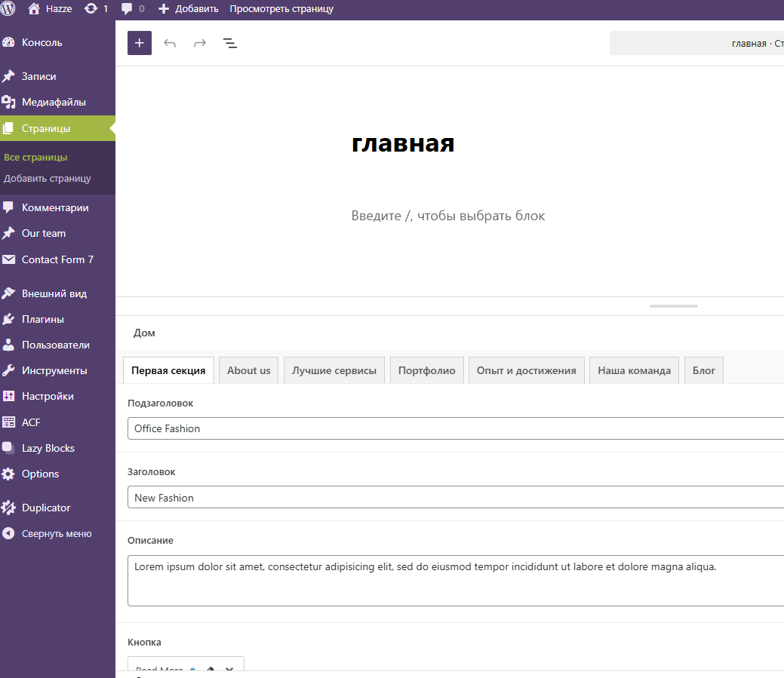
Task: Switch to the About us tab
Action: point(248,370)
